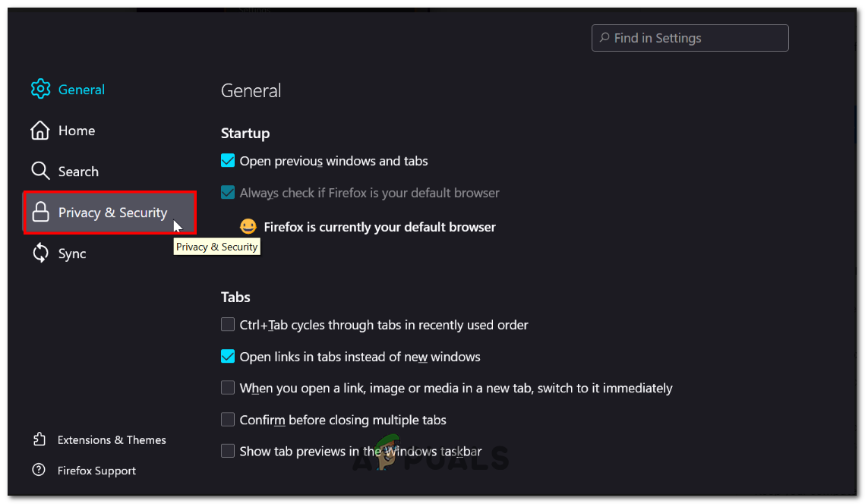Viewport: 865px width, 504px height.
Task: Click the Firefox Support question mark icon
Action: (x=38, y=470)
